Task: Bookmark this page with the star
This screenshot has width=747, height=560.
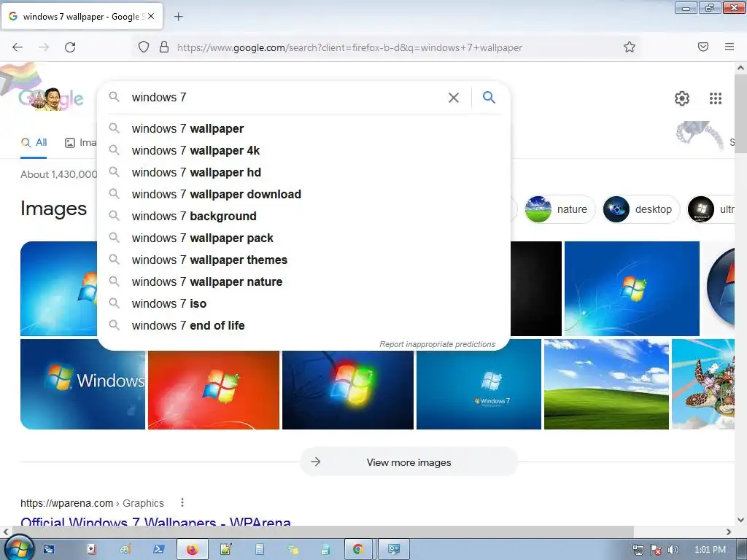Action: point(630,47)
